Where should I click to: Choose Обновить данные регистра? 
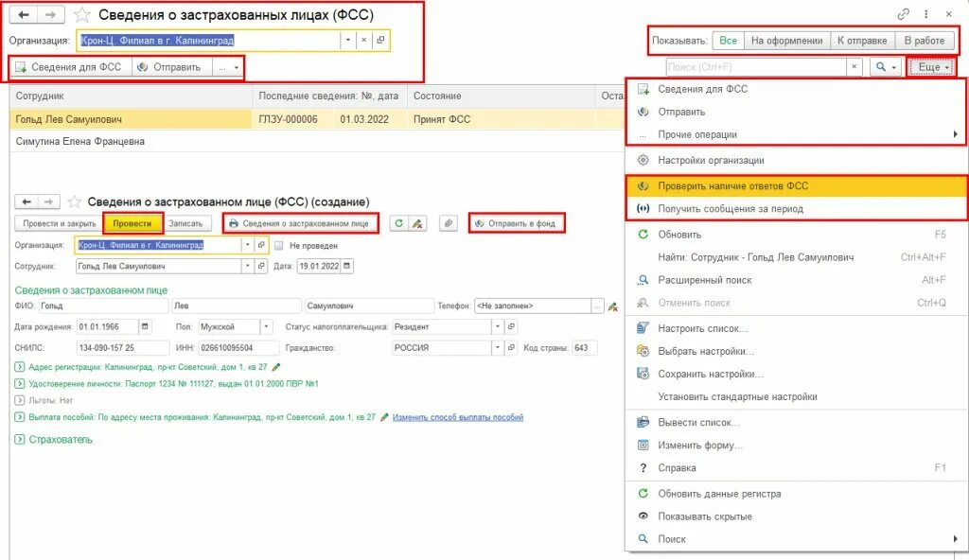796,494
